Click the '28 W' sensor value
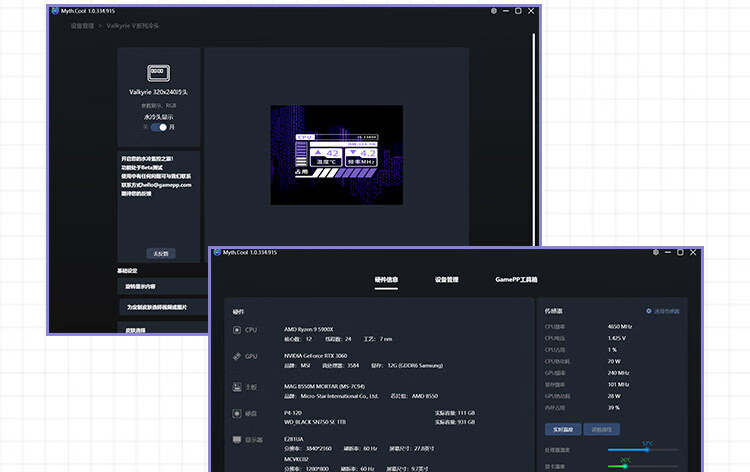 coord(614,396)
